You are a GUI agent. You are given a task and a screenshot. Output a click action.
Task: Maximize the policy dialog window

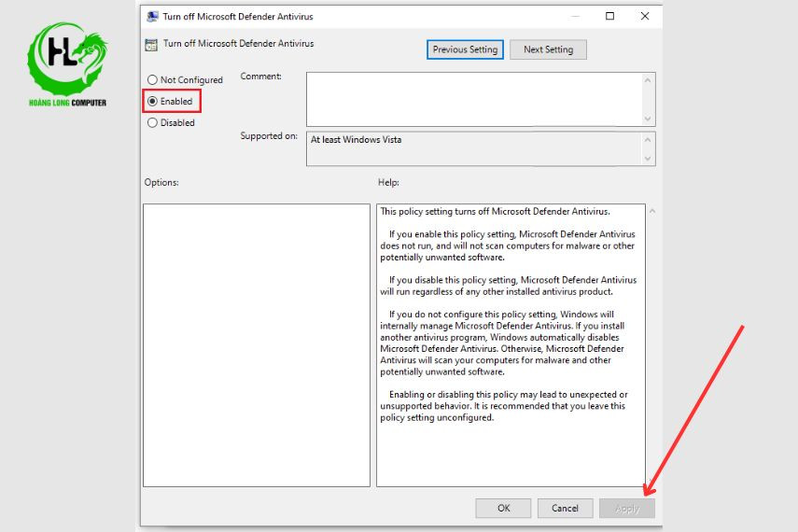click(609, 16)
